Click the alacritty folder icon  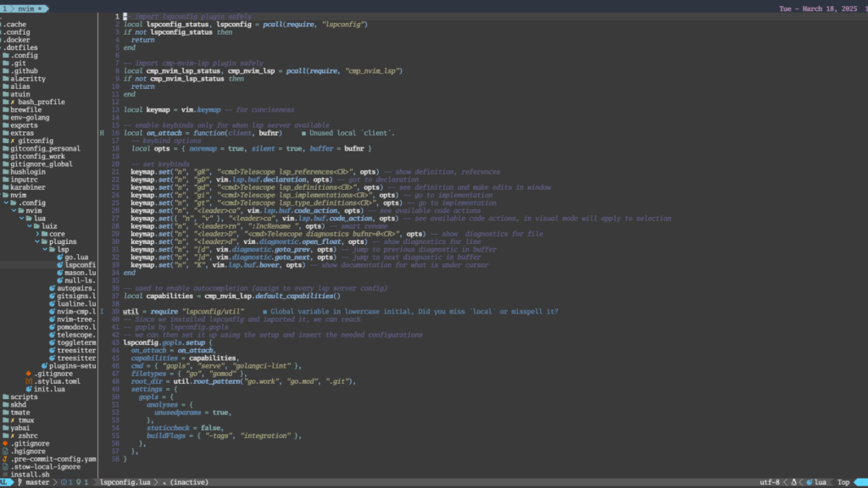point(6,79)
